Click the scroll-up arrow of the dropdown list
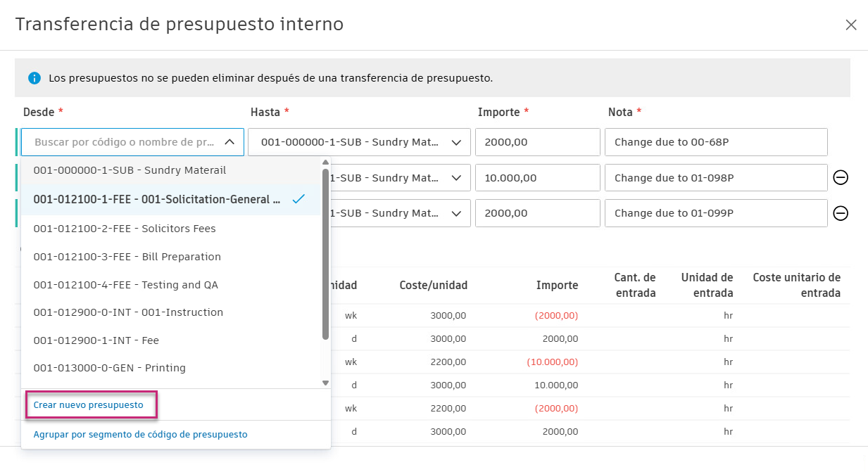The width and height of the screenshot is (868, 472). pos(325,162)
